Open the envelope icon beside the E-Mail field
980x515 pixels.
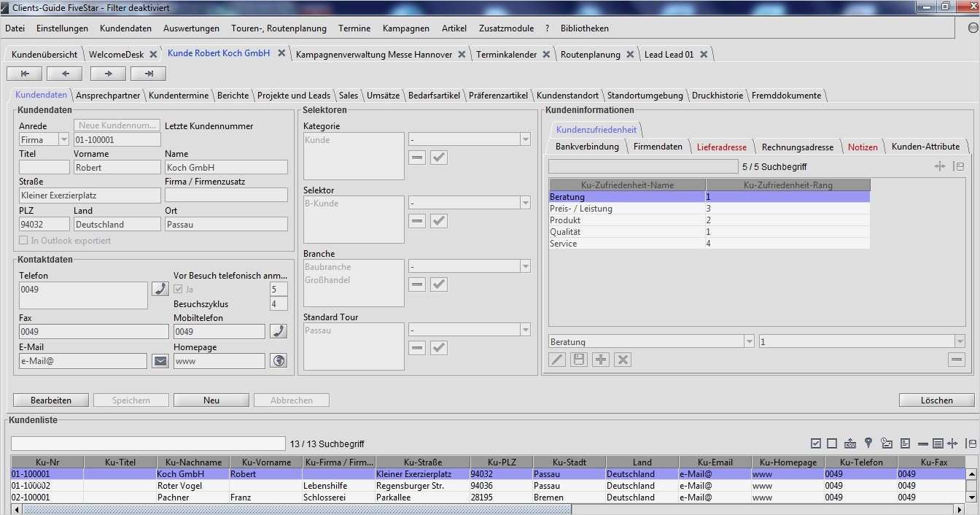click(x=160, y=360)
